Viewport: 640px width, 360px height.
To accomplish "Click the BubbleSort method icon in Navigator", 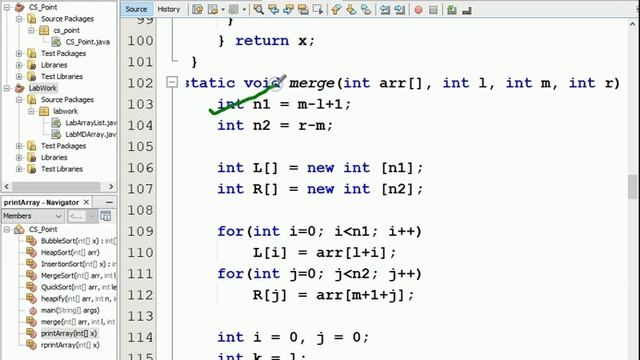I will tap(31, 241).
